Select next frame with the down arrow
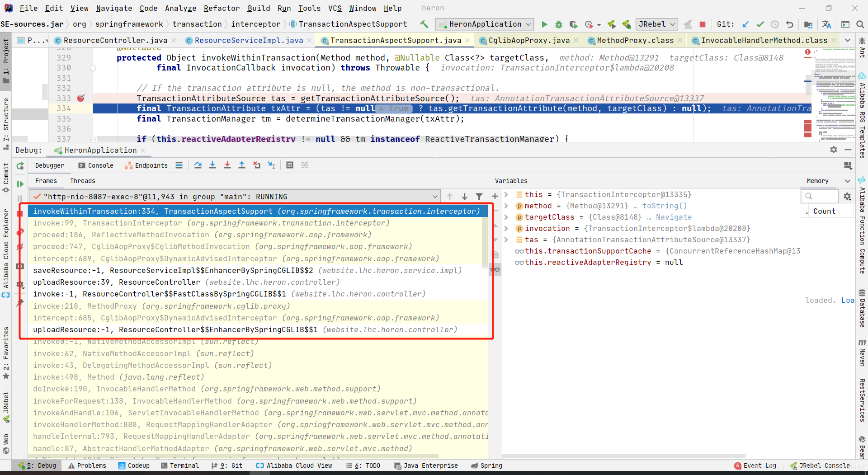Viewport: 868px width, 475px height. coord(465,197)
